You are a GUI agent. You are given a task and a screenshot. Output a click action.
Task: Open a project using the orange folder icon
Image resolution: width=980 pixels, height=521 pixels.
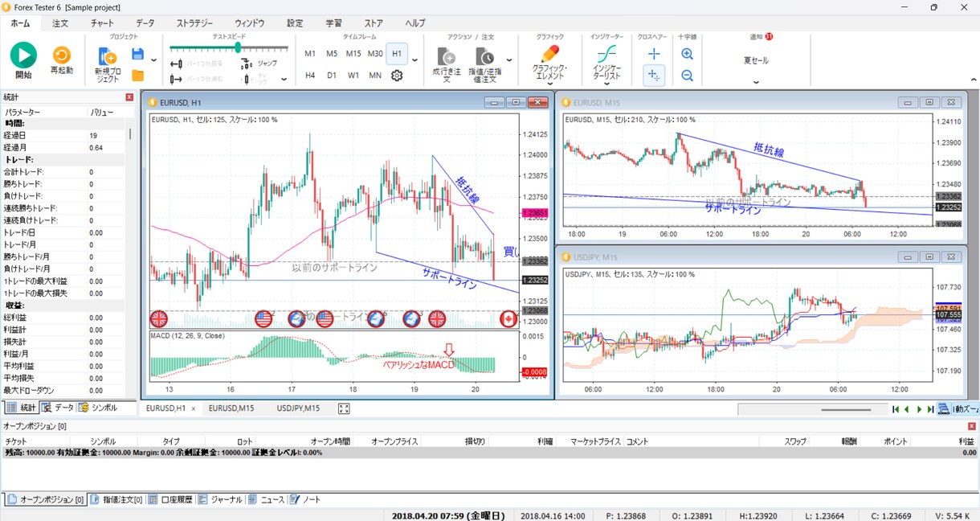point(137,76)
